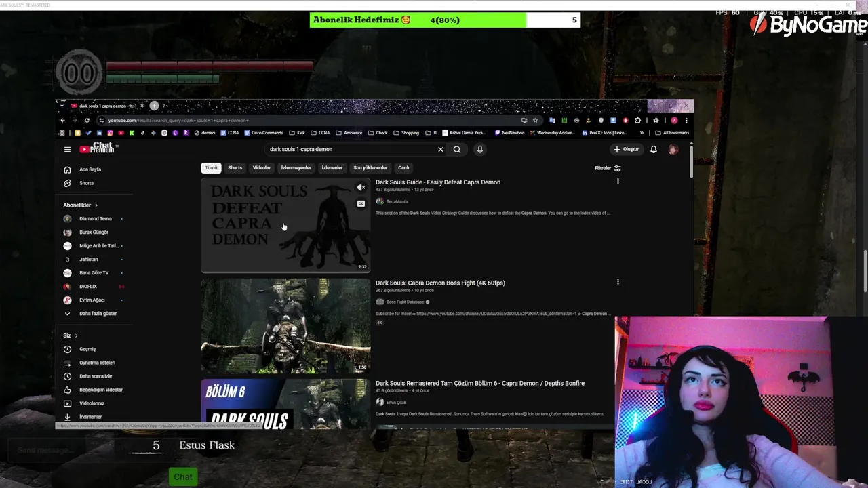Click the magnifier search button
Image resolution: width=868 pixels, height=488 pixels.
tap(457, 149)
